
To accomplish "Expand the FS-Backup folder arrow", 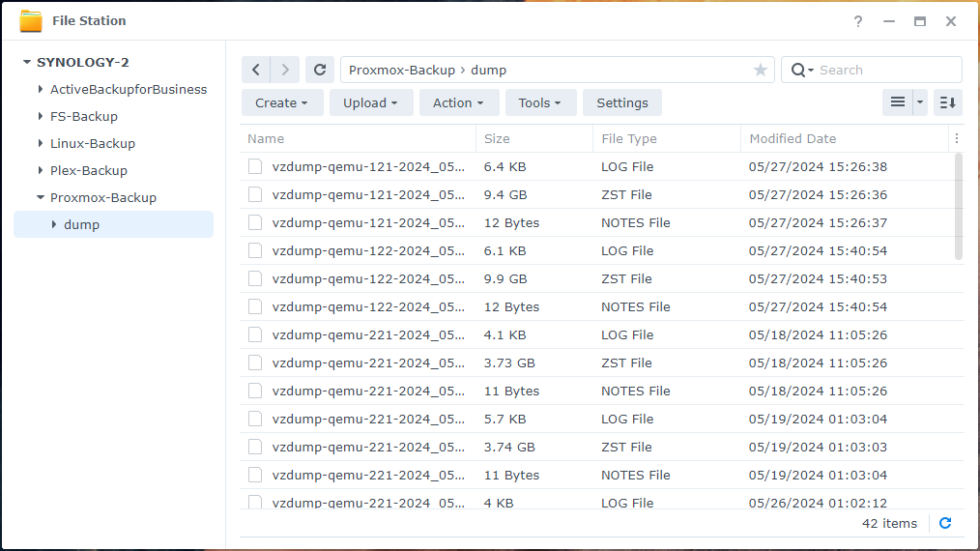I will (40, 116).
